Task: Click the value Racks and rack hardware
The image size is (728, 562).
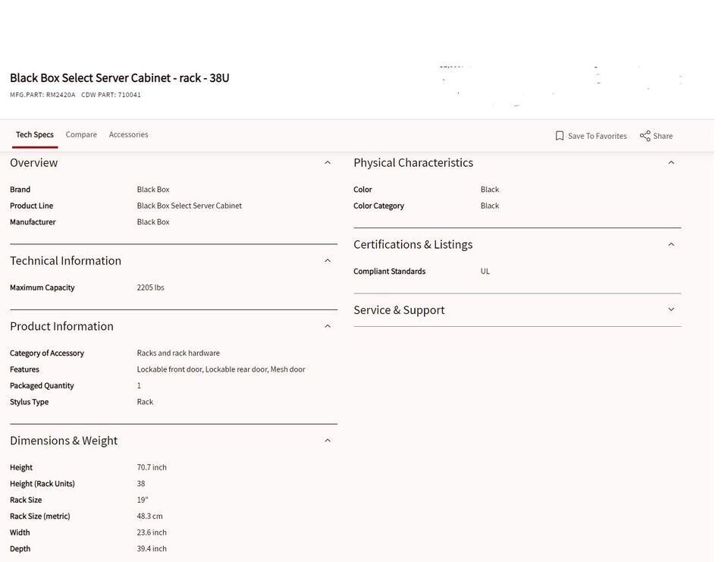Action: 178,353
